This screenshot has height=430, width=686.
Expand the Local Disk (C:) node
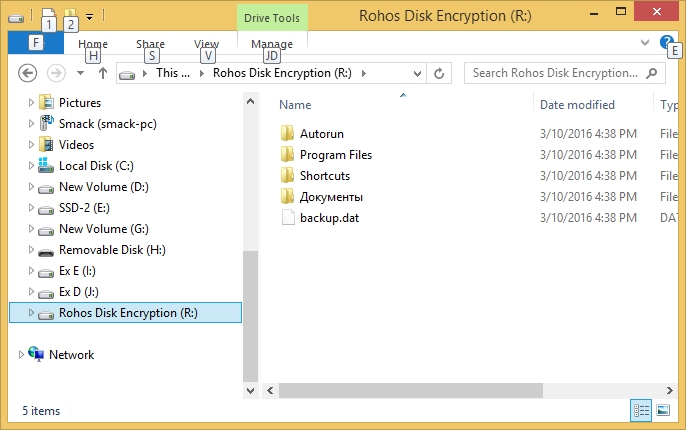pyautogui.click(x=31, y=165)
